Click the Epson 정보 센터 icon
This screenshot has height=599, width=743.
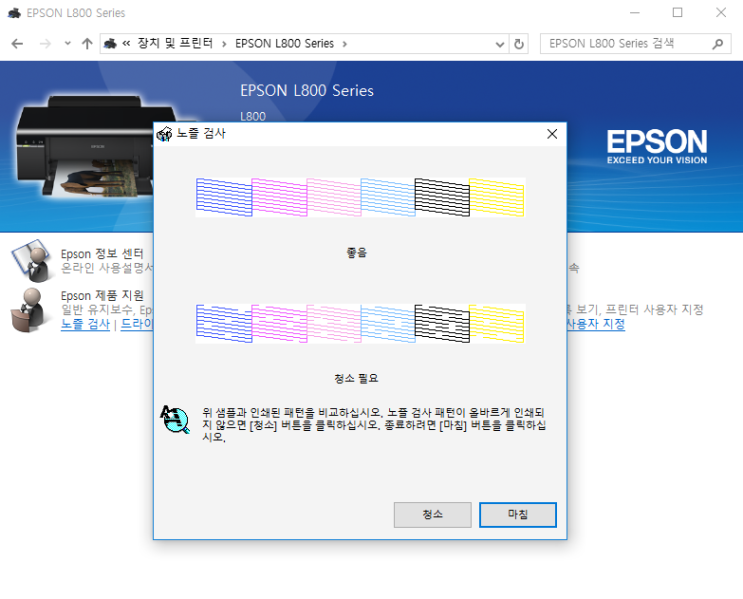(x=32, y=260)
